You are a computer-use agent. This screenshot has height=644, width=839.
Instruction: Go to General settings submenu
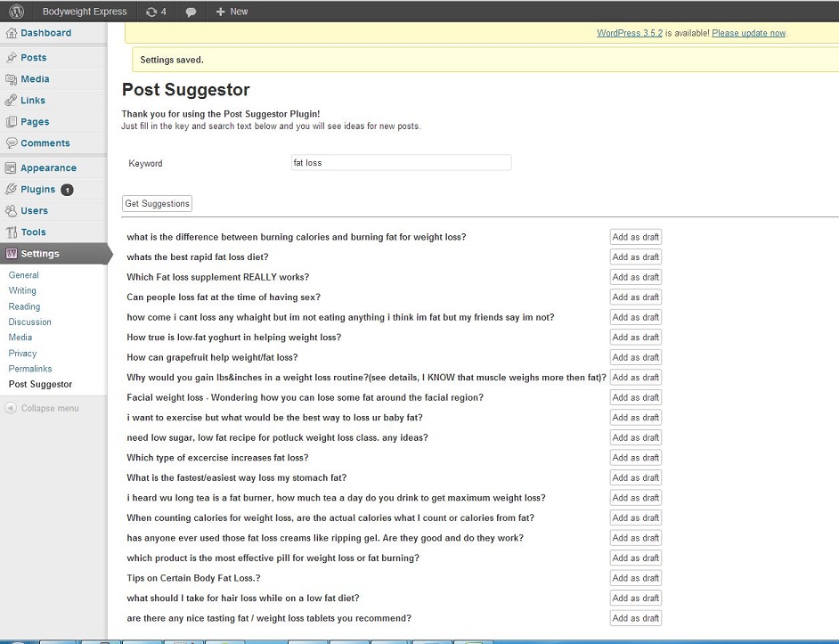pos(24,275)
